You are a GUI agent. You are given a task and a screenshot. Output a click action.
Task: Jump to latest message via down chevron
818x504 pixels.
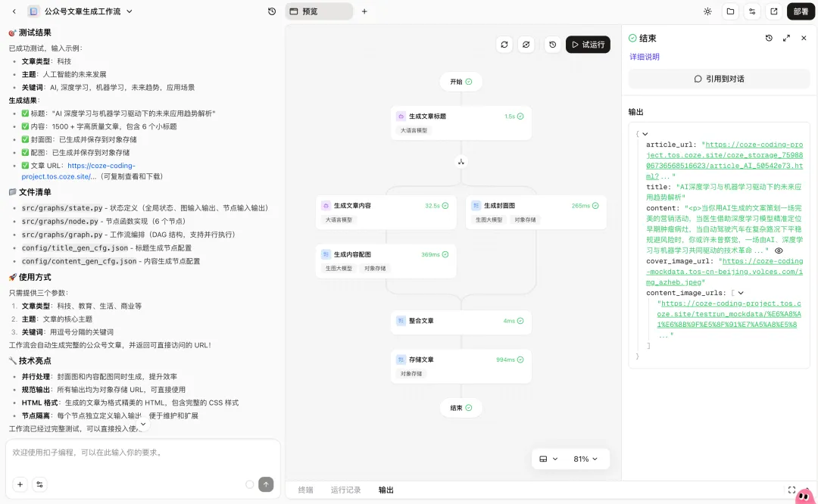143,425
